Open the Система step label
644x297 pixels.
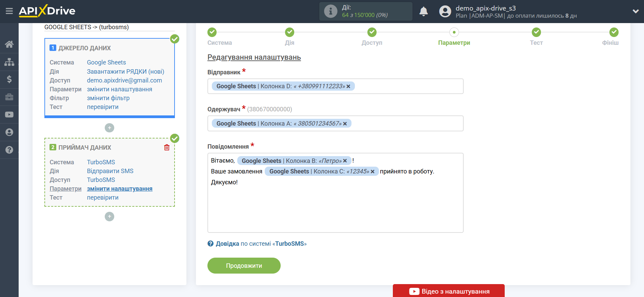tap(220, 43)
